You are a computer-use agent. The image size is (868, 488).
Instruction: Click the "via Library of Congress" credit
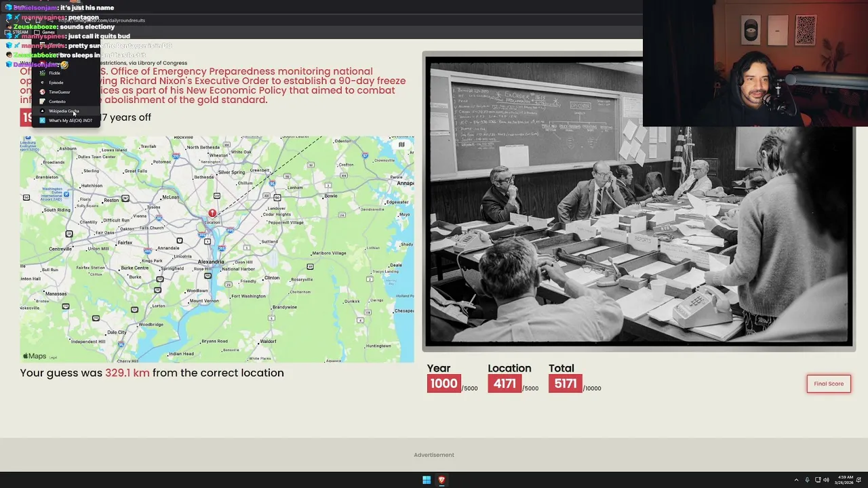click(x=158, y=63)
